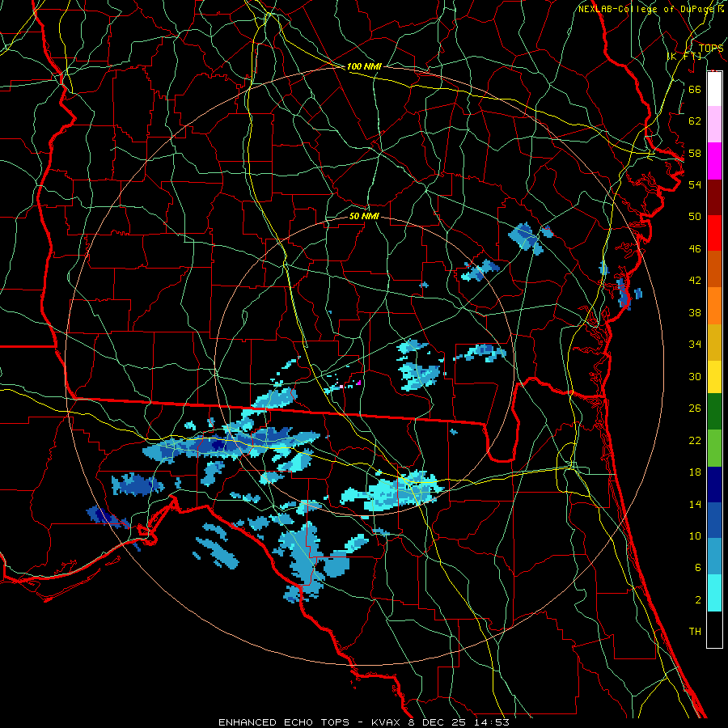Click the '26' legend value
This screenshot has height=728, width=728.
[695, 408]
